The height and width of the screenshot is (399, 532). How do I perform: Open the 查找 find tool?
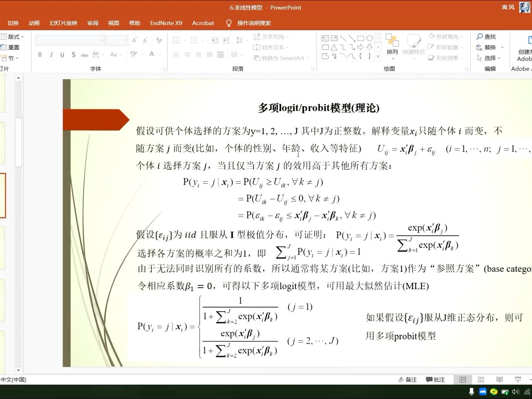[x=488, y=37]
